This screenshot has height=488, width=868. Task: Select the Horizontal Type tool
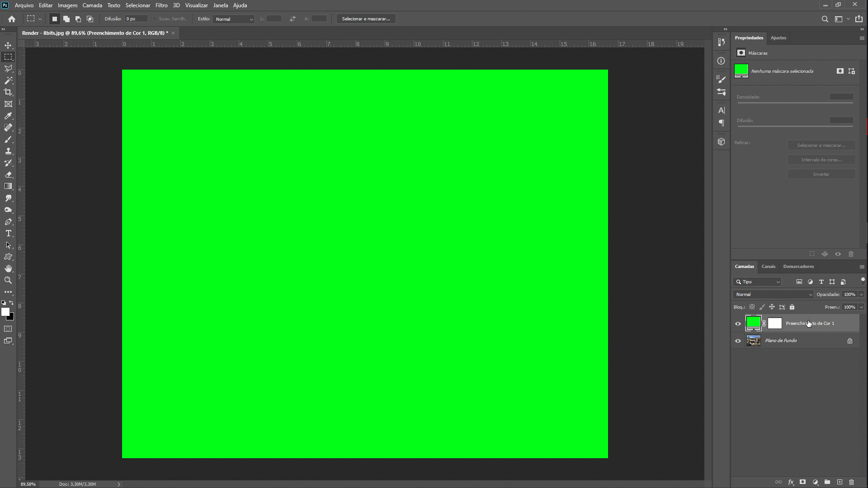pyautogui.click(x=8, y=233)
